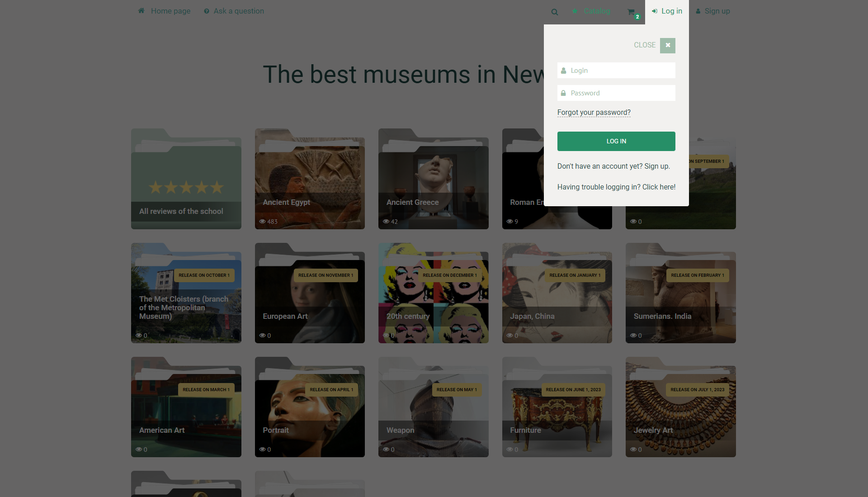Click Release on July 1, 2023 badge
This screenshot has height=497, width=868.
(x=698, y=390)
